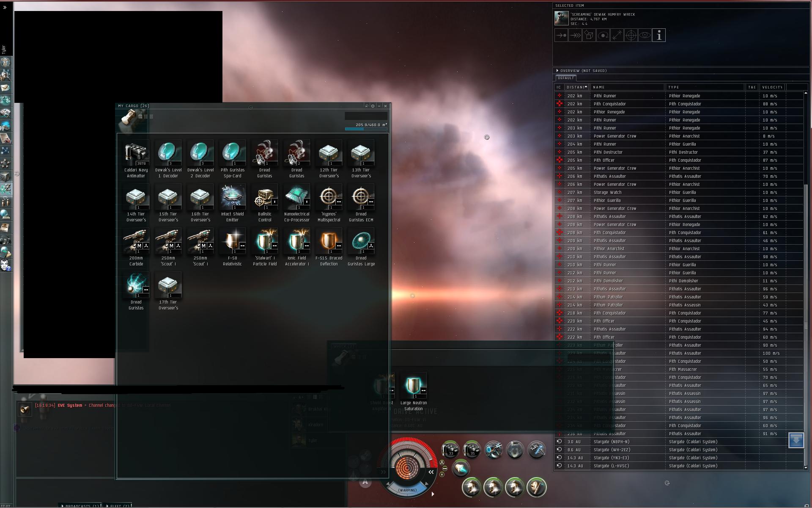
Task: Click the weapon module with 33 charges
Action: [x=450, y=449]
